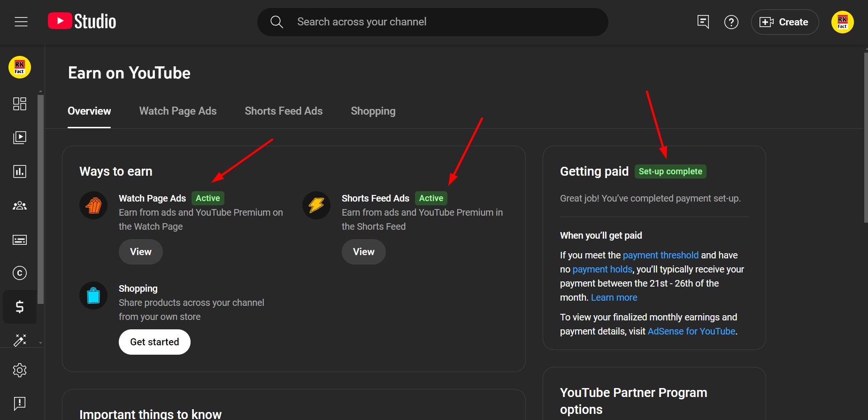Click the sidebar scroll-down arrow

click(41, 343)
